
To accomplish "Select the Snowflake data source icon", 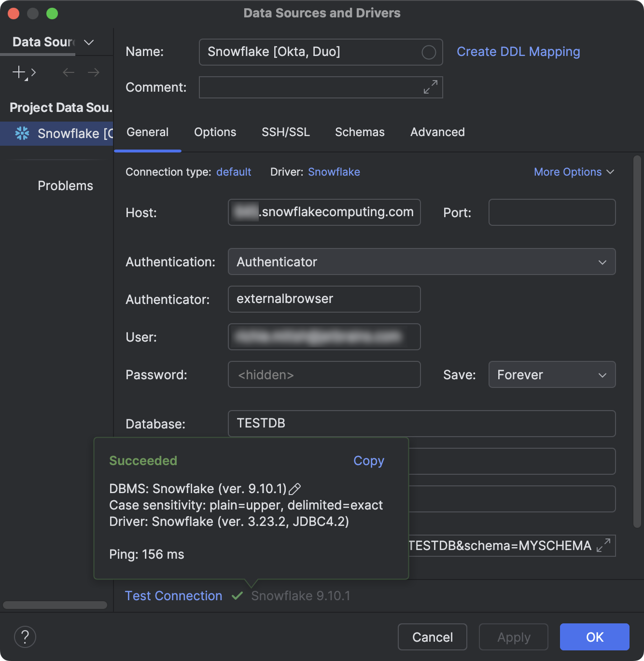I will [x=22, y=134].
